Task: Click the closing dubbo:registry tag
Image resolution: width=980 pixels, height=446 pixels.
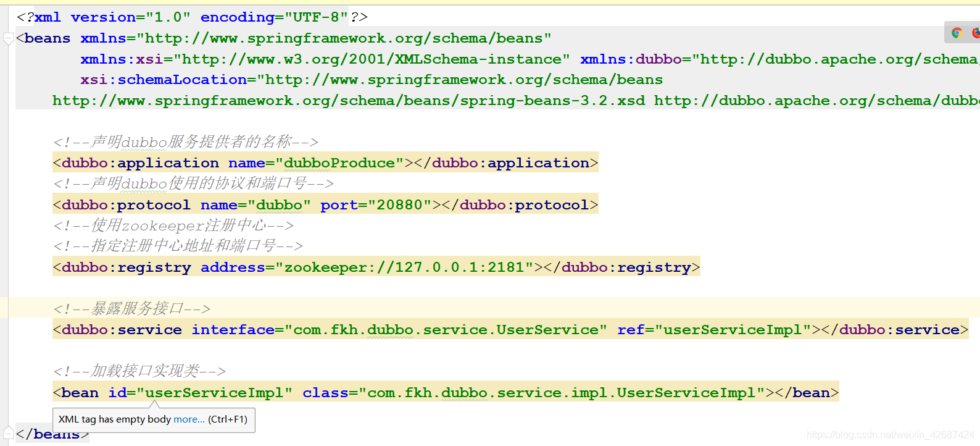Action: [x=621, y=267]
